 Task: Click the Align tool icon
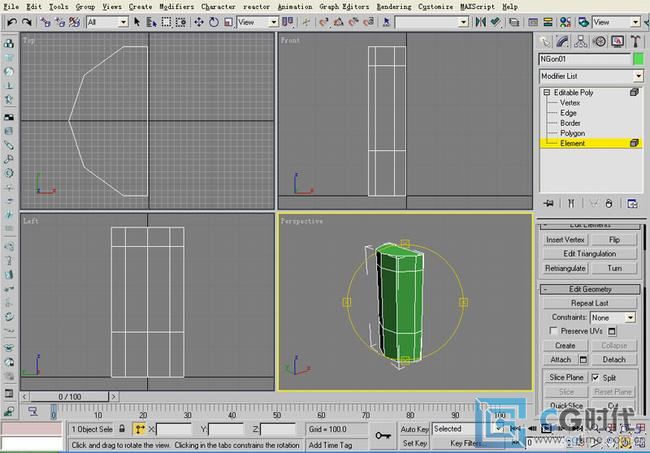point(495,22)
